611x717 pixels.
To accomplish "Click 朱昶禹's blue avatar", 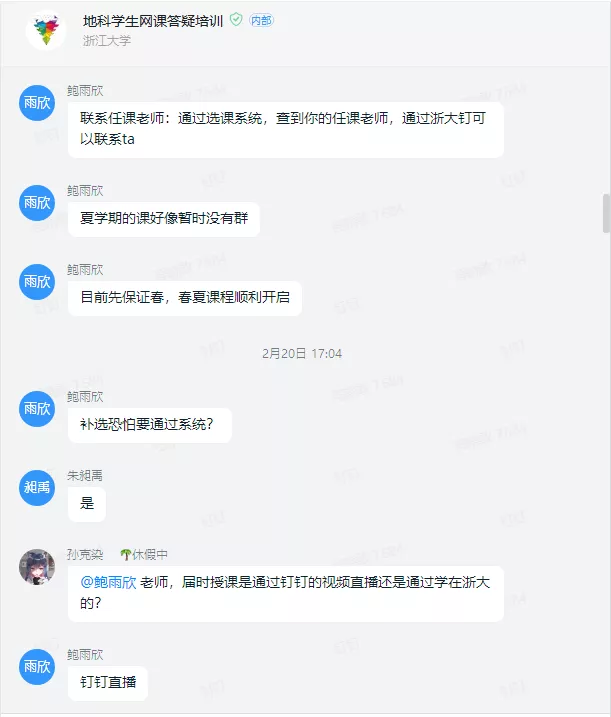I will 37,487.
